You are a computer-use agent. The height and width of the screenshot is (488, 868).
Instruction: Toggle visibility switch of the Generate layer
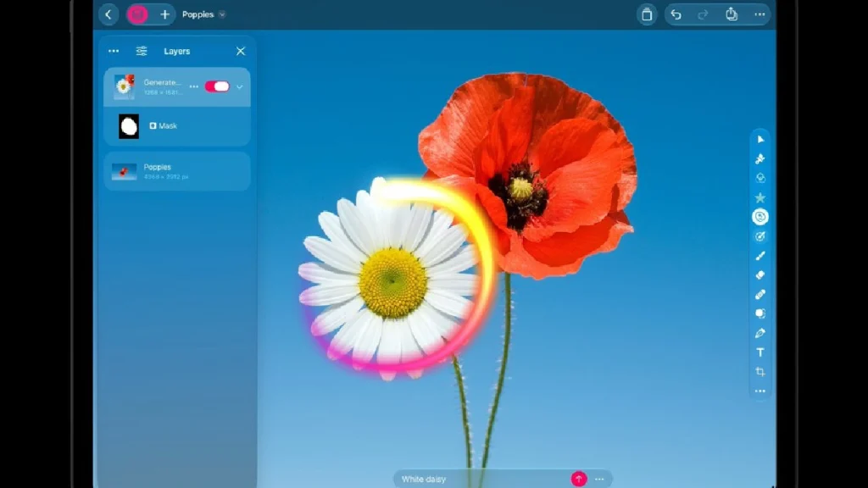[x=217, y=86]
